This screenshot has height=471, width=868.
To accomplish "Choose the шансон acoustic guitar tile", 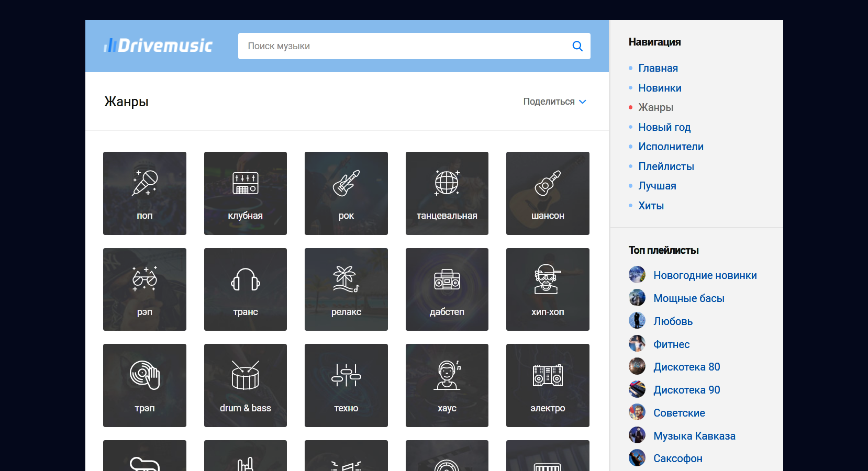I will (548, 193).
